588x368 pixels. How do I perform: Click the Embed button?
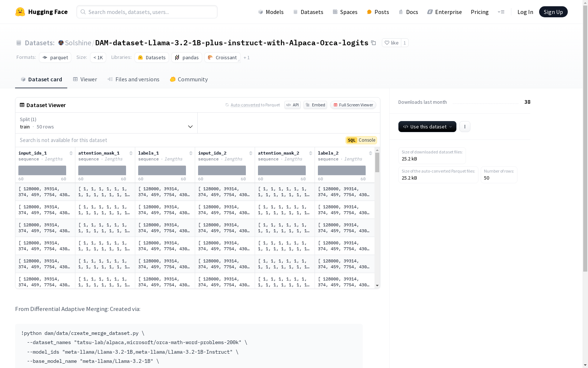(315, 105)
